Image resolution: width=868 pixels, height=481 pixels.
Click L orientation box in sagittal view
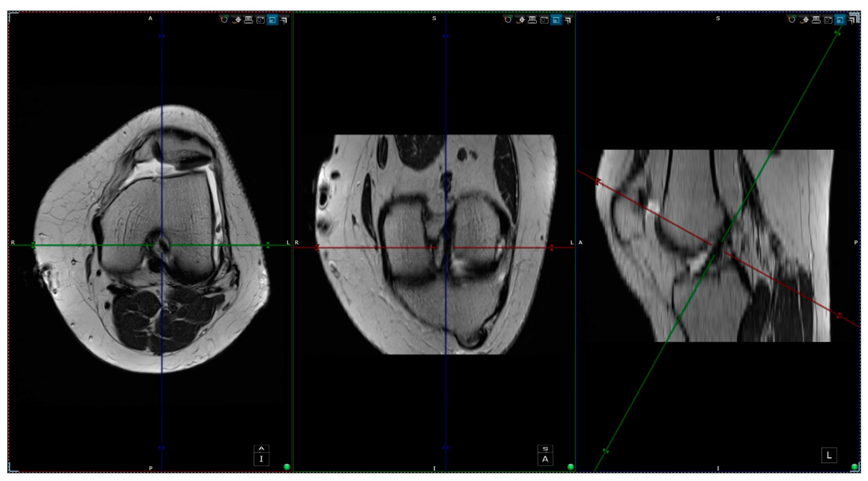829,455
